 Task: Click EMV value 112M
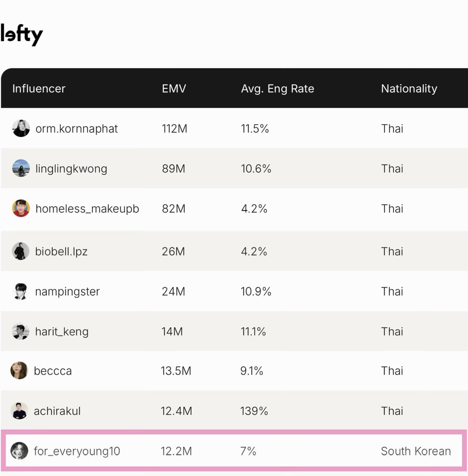(175, 129)
